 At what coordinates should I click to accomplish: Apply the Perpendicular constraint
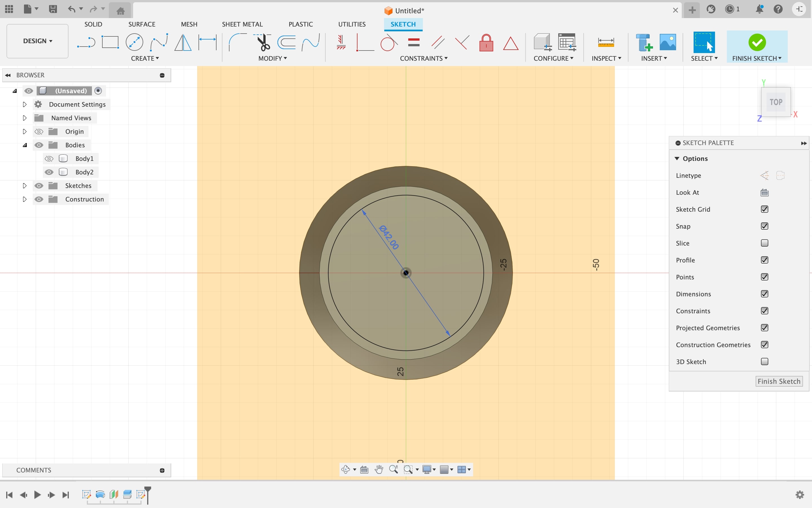[x=462, y=43]
